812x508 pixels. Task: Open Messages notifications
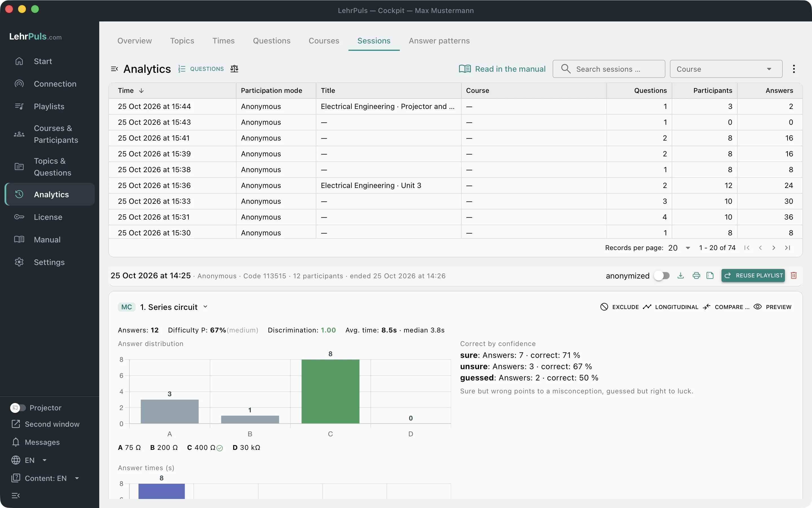pos(36,442)
